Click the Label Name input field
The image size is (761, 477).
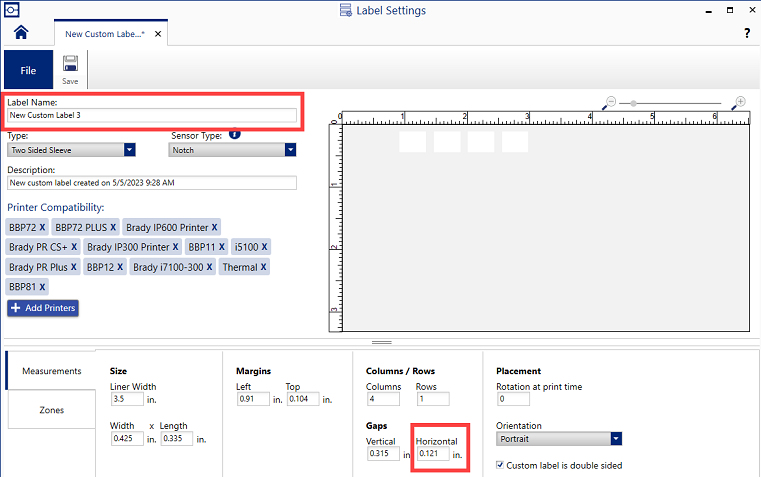pos(152,116)
